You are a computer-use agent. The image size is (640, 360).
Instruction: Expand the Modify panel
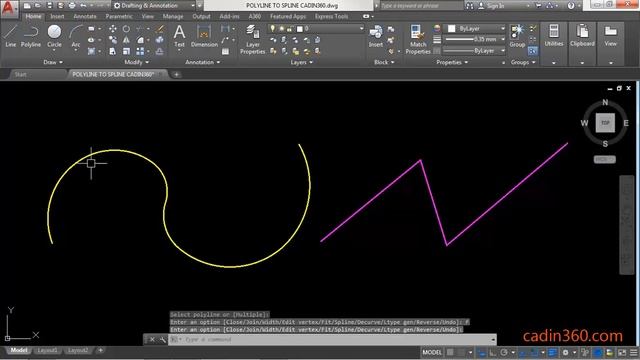tap(137, 62)
